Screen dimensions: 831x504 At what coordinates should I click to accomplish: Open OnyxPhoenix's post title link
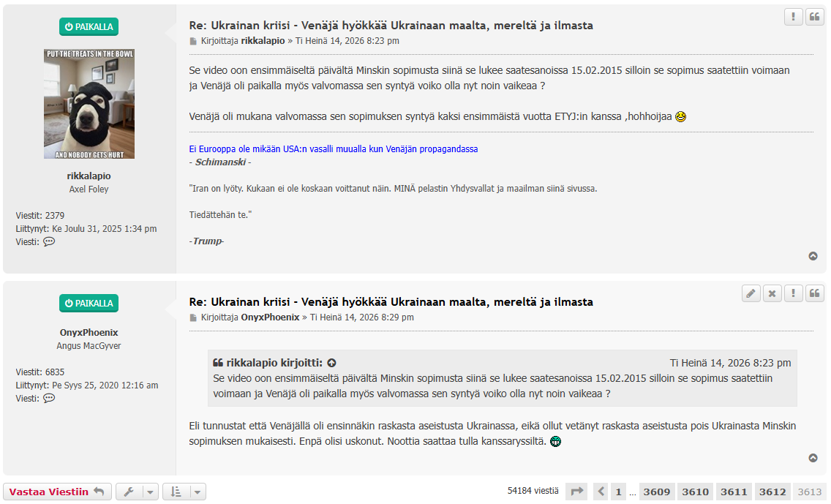(391, 302)
